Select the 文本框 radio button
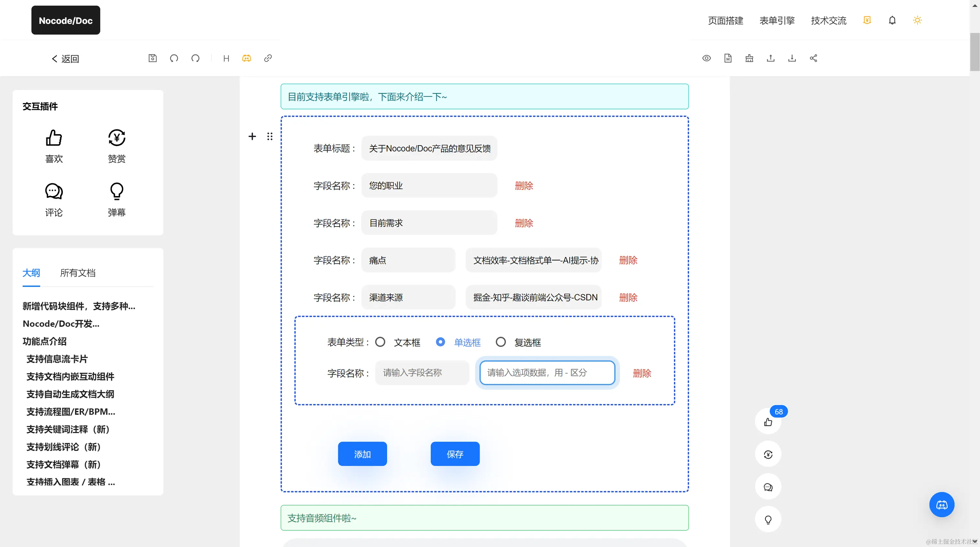 [x=380, y=342]
